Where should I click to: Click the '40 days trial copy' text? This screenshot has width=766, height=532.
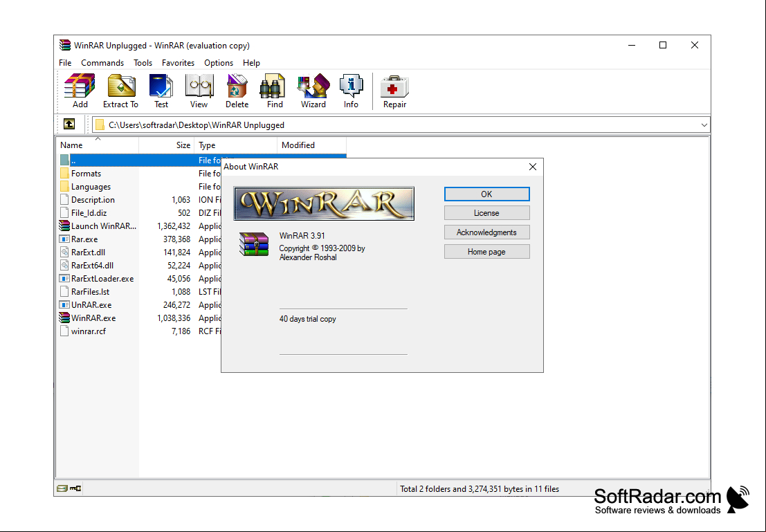click(308, 319)
